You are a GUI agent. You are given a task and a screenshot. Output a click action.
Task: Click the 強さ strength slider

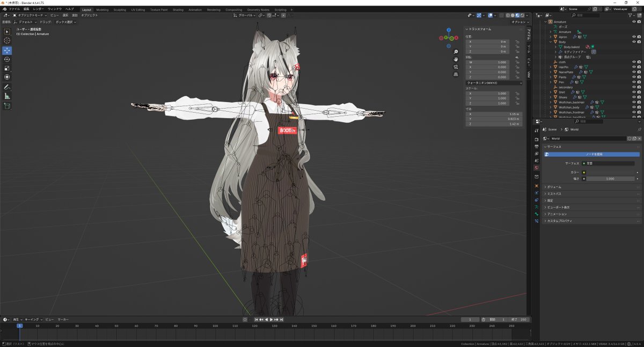tap(611, 179)
